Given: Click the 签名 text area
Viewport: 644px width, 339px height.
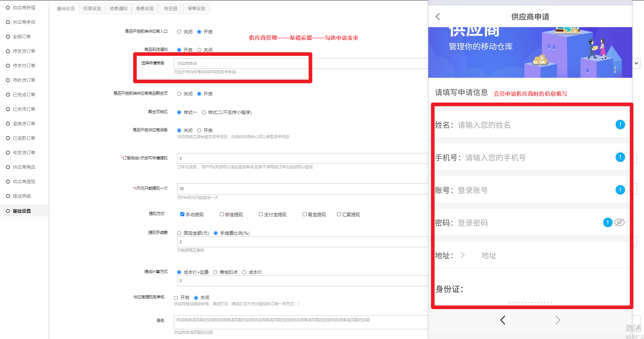Looking at the screenshot, I should pos(301,322).
